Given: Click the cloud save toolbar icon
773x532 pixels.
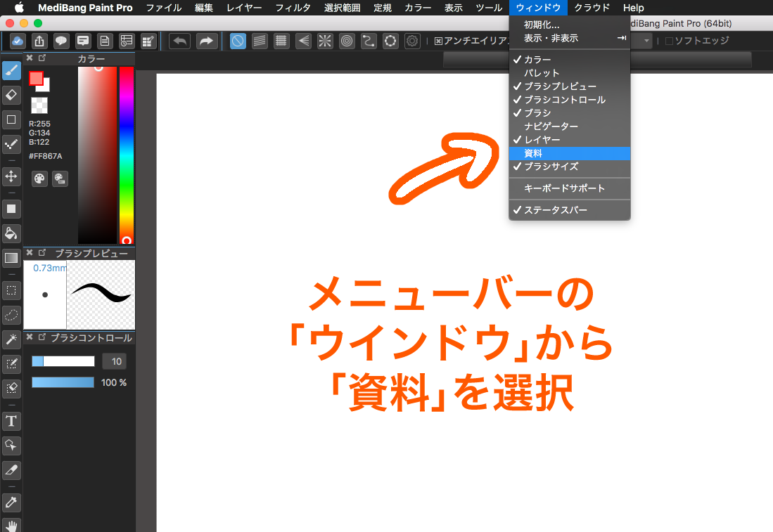Looking at the screenshot, I should coord(18,41).
